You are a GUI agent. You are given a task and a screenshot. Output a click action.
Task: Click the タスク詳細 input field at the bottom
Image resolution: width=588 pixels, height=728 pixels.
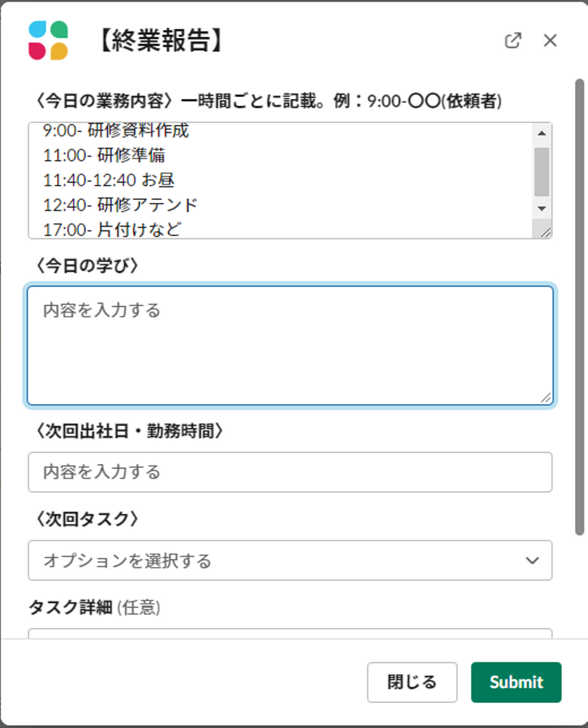(290, 634)
